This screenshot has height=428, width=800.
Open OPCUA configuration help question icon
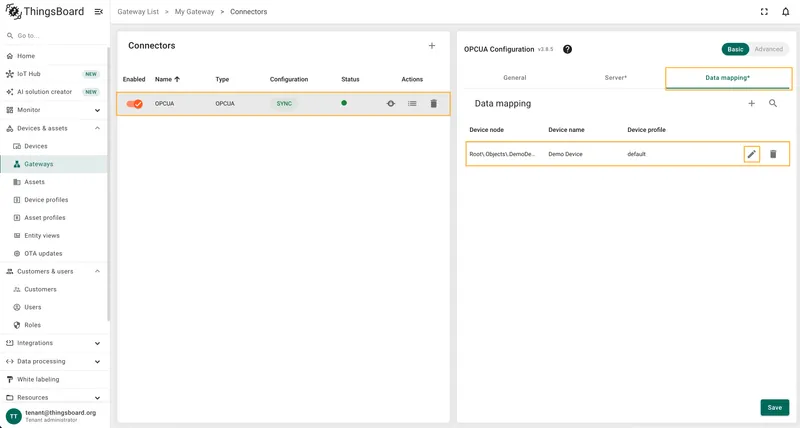tap(567, 49)
